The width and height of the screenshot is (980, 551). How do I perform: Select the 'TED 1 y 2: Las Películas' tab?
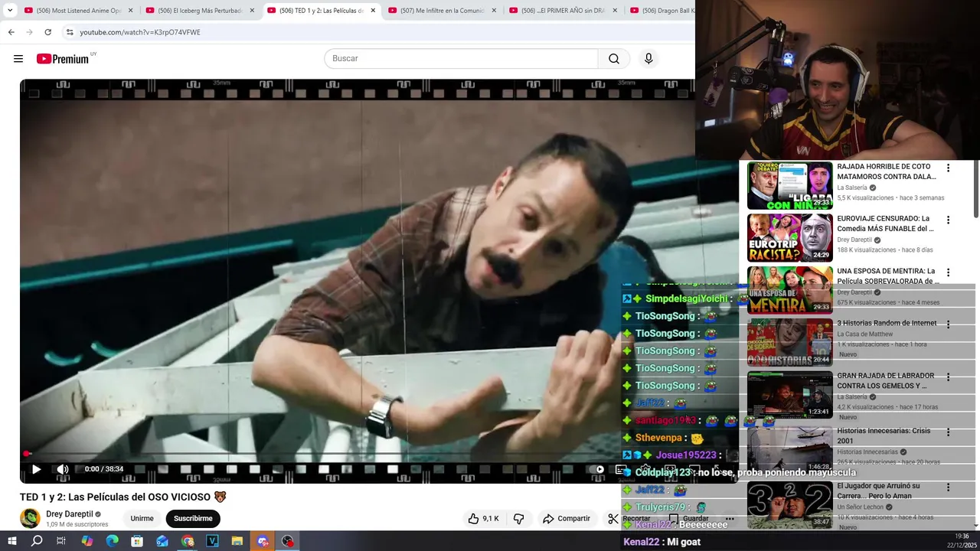[321, 11]
